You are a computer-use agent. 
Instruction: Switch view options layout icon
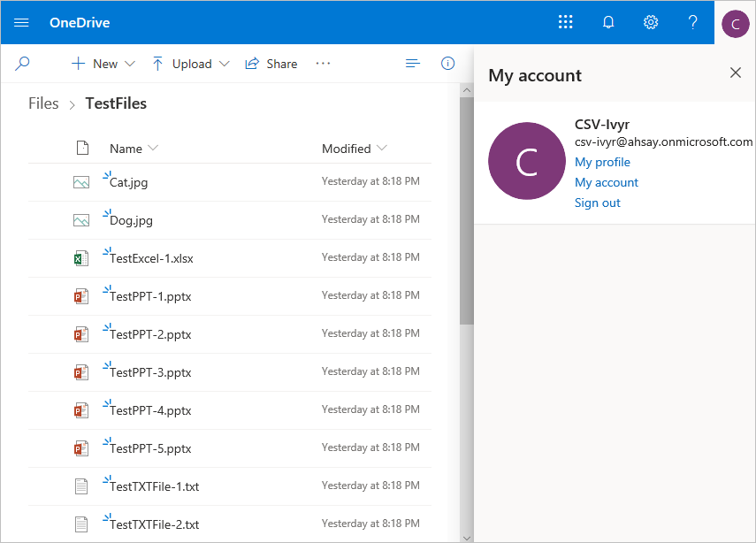click(x=412, y=64)
